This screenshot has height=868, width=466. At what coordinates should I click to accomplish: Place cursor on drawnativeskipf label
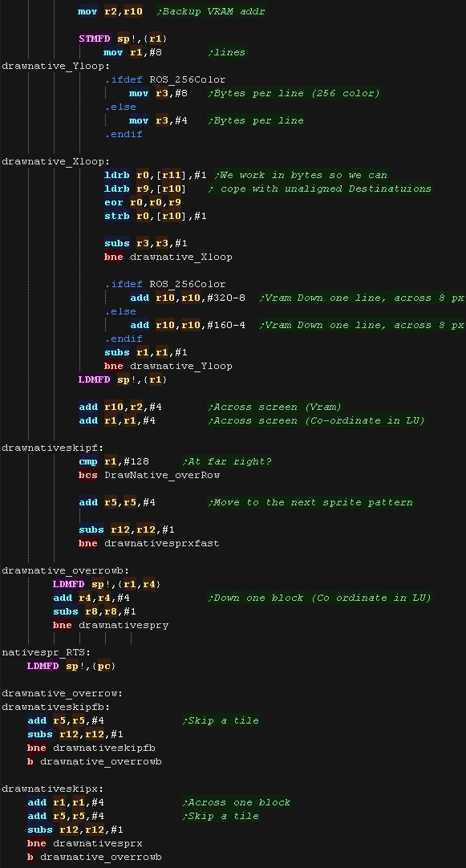[x=53, y=448]
